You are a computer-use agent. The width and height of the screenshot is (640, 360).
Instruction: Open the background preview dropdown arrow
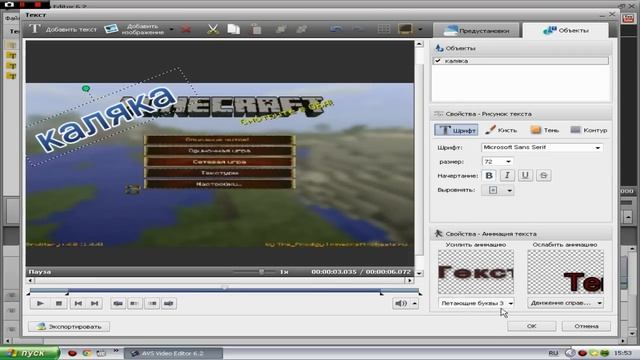coord(420,29)
